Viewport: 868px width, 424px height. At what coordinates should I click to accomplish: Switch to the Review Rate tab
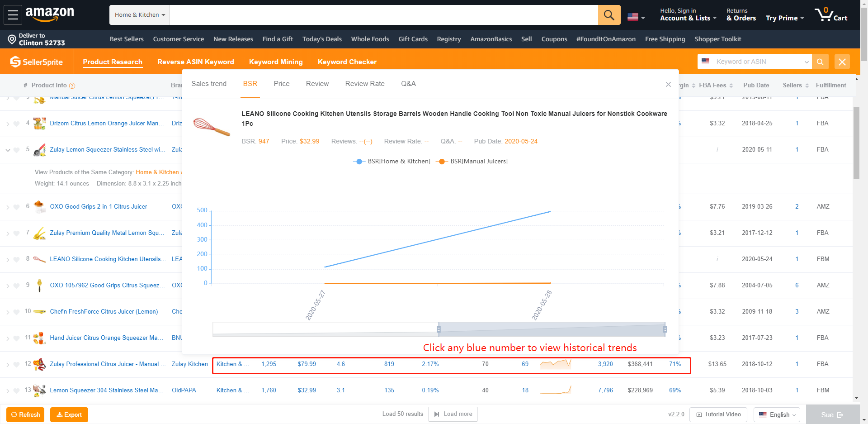click(x=365, y=84)
